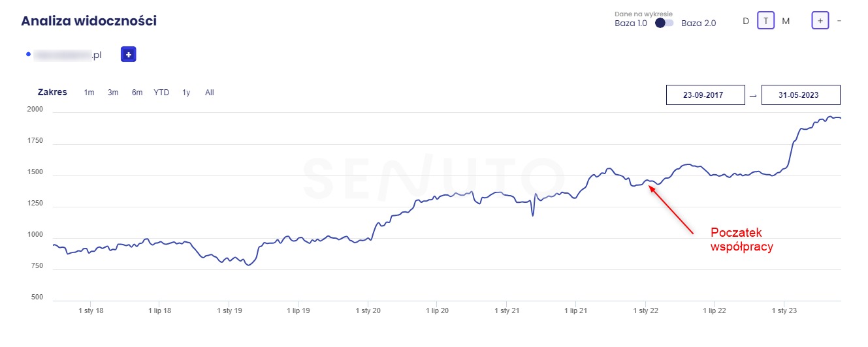Select daily granularity D
868x347 pixels.
click(746, 21)
